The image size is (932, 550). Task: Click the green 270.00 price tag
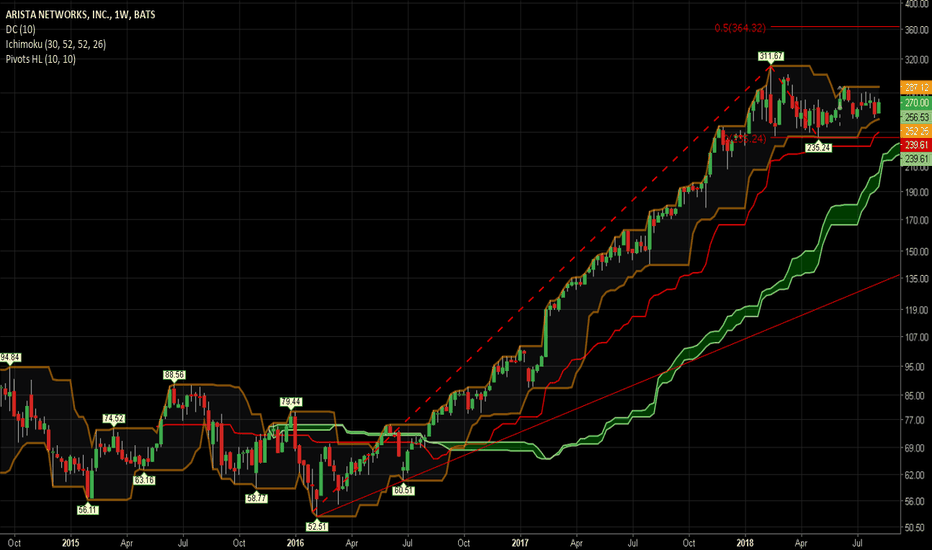tap(916, 102)
